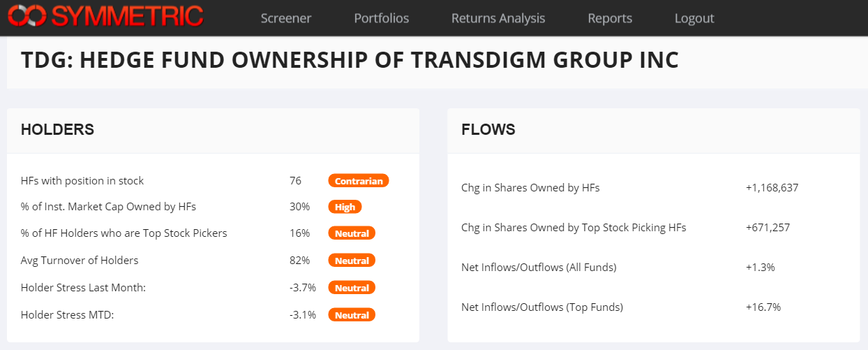Click the Contrarian badge
868x350 pixels.
tap(359, 181)
